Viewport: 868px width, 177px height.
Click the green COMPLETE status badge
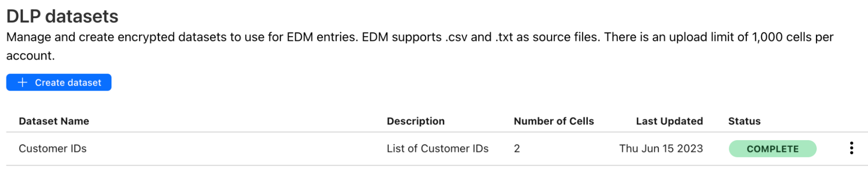coord(772,149)
